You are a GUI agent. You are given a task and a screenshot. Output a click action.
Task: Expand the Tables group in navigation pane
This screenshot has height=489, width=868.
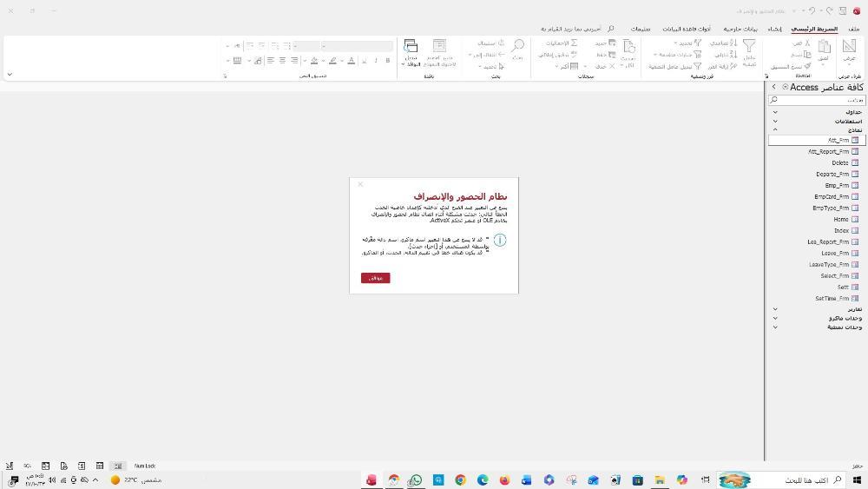point(775,112)
